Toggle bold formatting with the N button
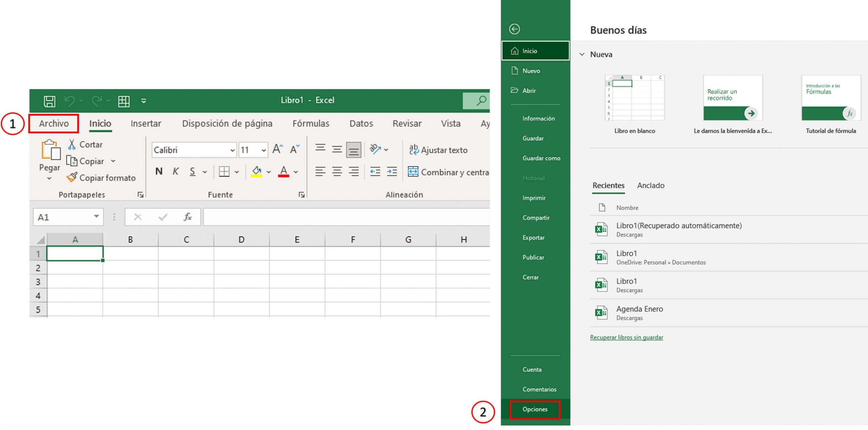868x430 pixels. pos(158,172)
